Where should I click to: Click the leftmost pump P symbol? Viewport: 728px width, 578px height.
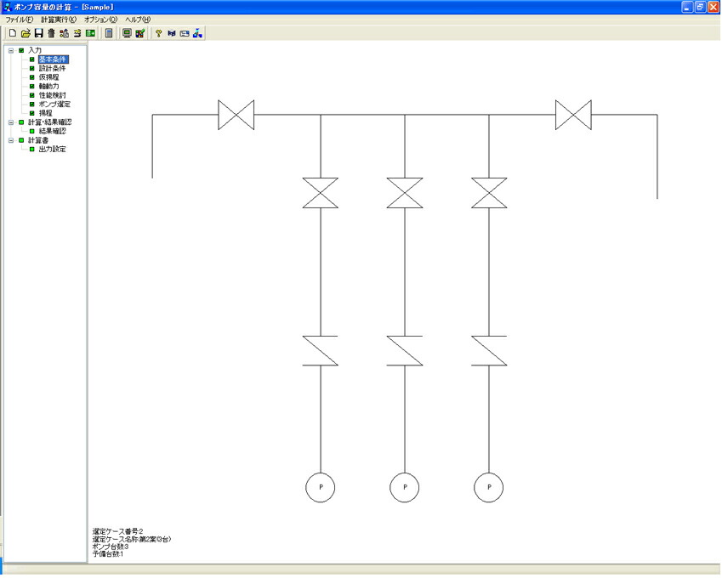321,488
